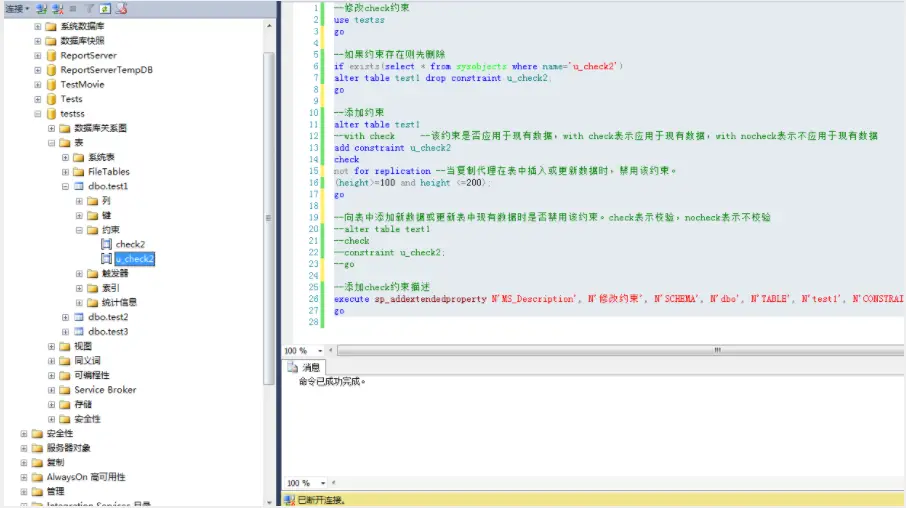Collapse the testss database node

coord(38,113)
